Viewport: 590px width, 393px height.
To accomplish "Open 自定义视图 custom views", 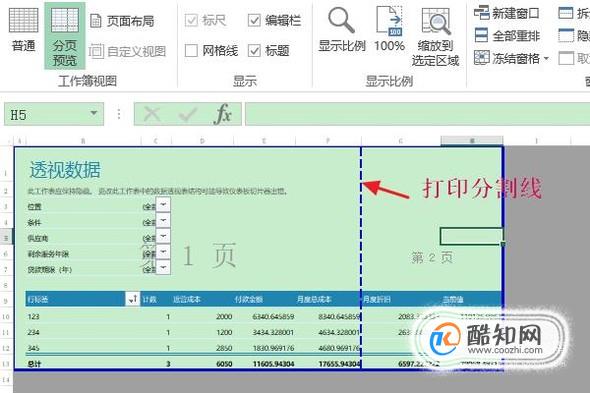I will point(128,51).
